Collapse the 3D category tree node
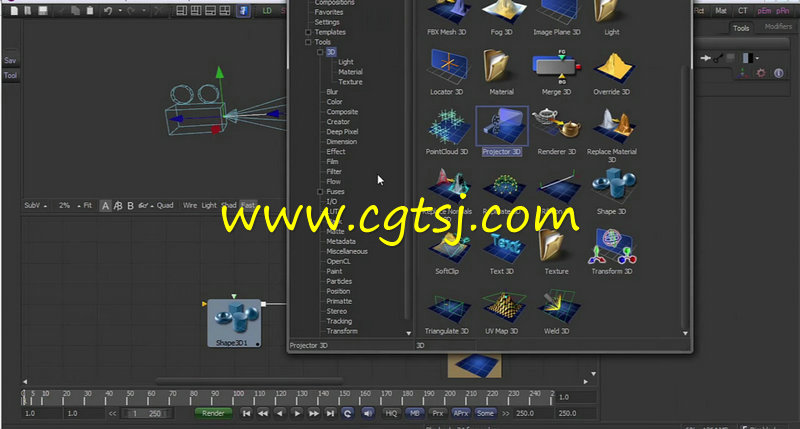This screenshot has height=429, width=800. coord(320,52)
